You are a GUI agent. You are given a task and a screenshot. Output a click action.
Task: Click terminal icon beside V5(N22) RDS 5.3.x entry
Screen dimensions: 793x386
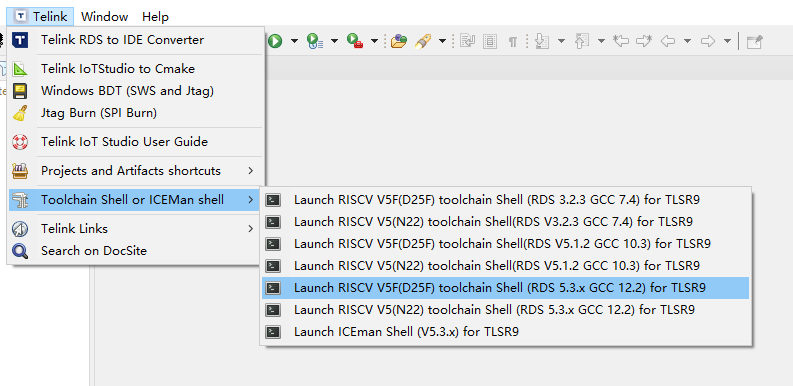[273, 310]
